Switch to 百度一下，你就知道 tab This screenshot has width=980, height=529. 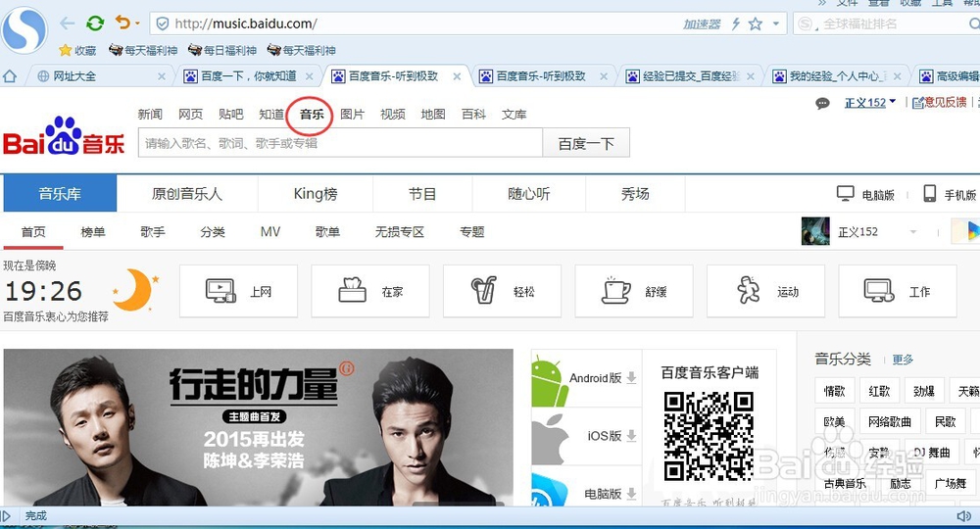tap(248, 76)
